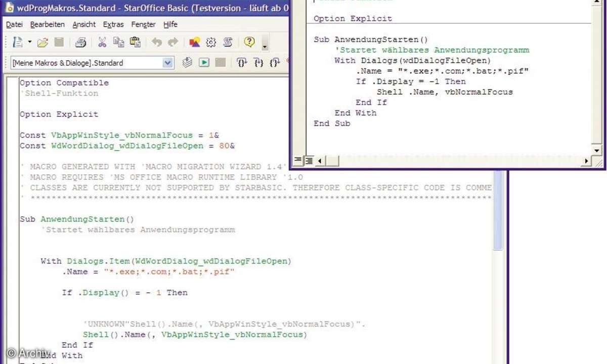Image resolution: width=607 pixels, height=364 pixels.
Task: Click 'If .Display() = - 1 Then' line
Action: click(x=125, y=293)
